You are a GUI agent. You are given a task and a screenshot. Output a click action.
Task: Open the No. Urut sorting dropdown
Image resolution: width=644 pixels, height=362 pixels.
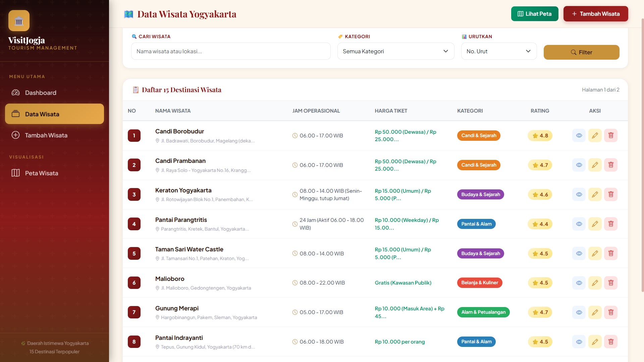coord(499,51)
